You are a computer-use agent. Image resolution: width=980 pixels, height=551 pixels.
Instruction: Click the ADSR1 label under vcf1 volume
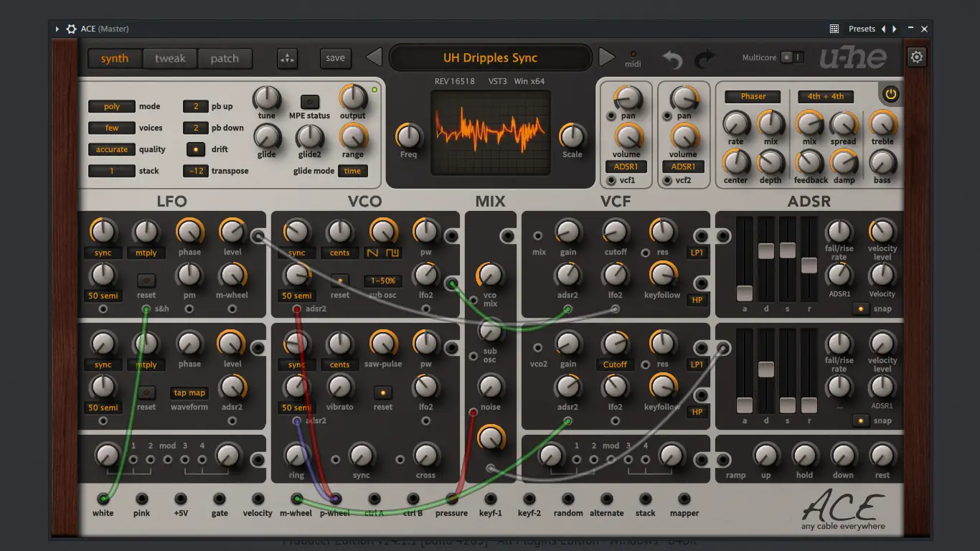click(x=626, y=166)
